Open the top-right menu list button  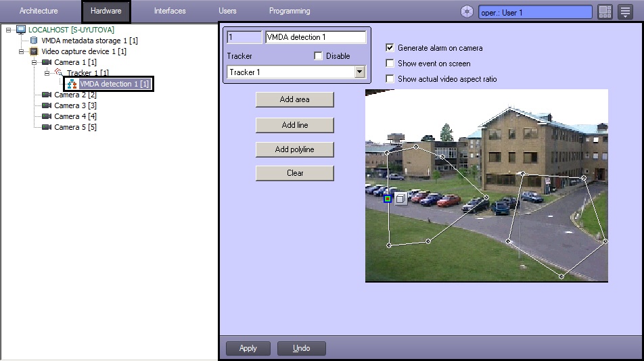point(625,12)
